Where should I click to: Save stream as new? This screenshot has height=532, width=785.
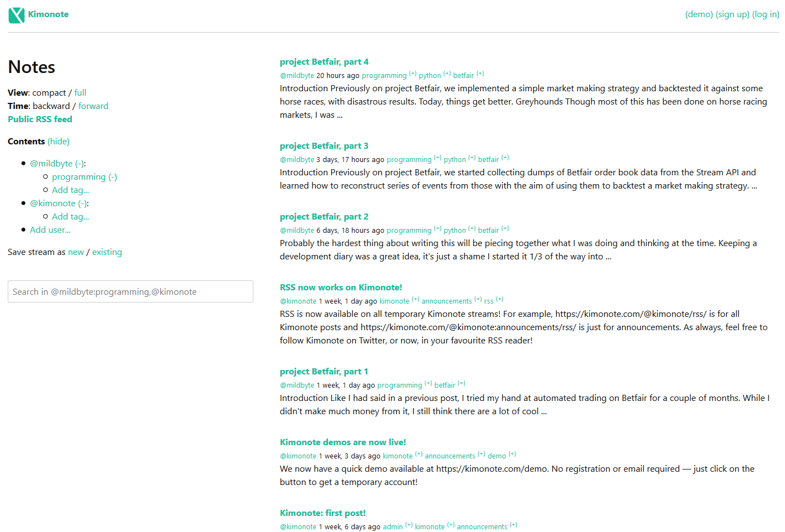76,252
